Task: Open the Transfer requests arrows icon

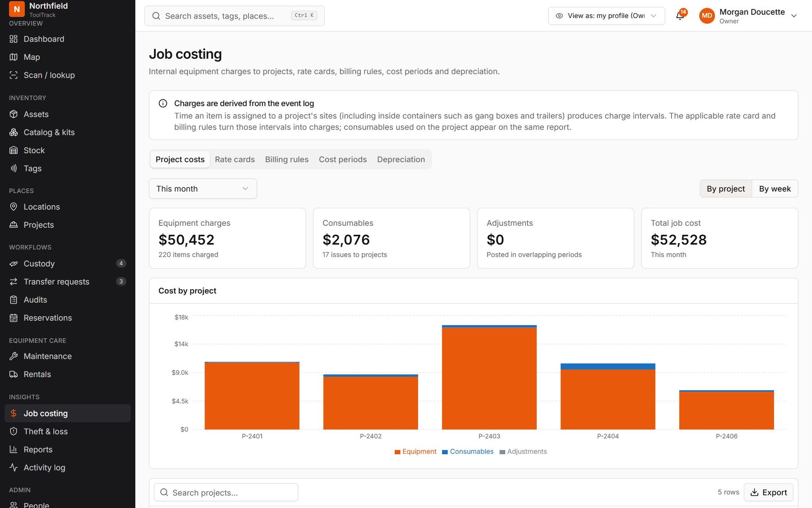Action: pos(14,282)
